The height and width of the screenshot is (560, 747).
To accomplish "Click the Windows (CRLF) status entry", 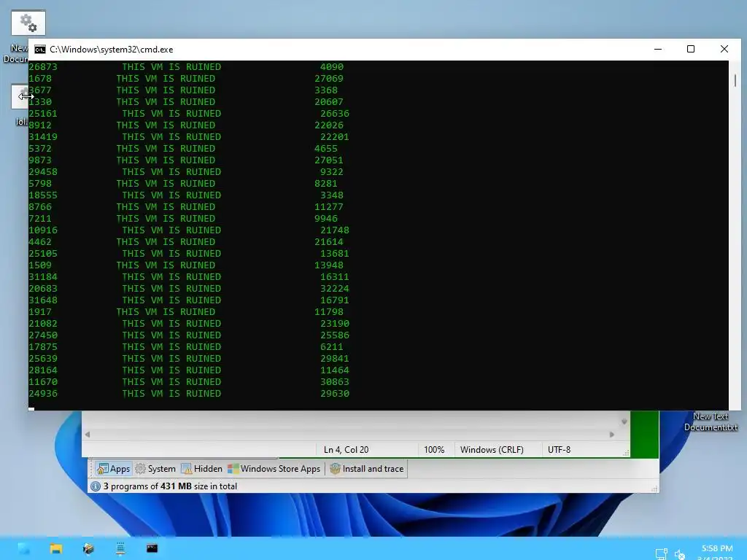I will tap(492, 449).
